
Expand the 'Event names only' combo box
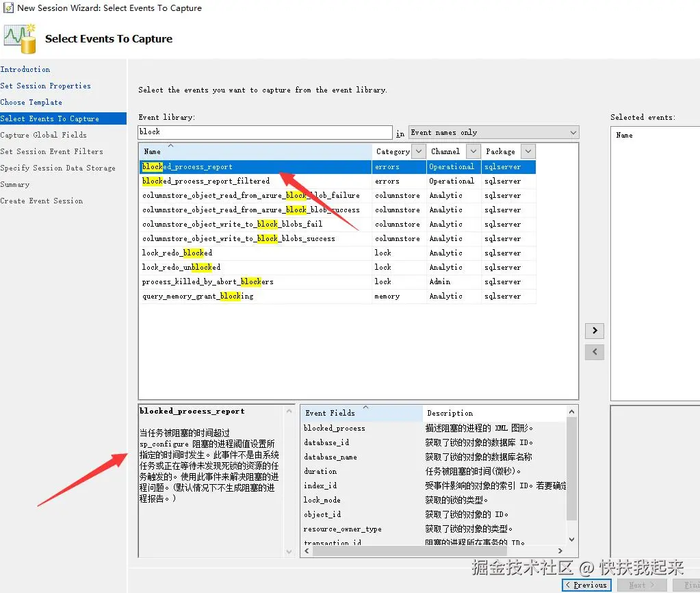coord(494,132)
